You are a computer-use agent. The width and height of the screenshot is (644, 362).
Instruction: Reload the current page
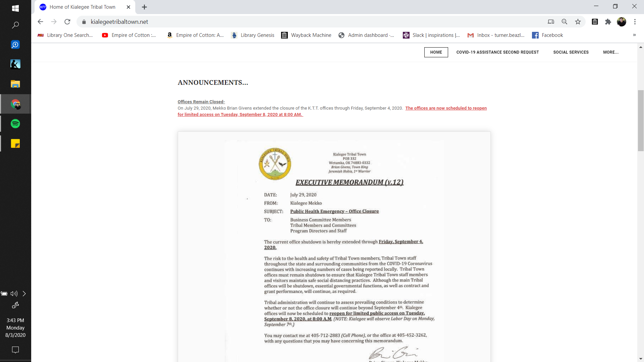[67, 22]
